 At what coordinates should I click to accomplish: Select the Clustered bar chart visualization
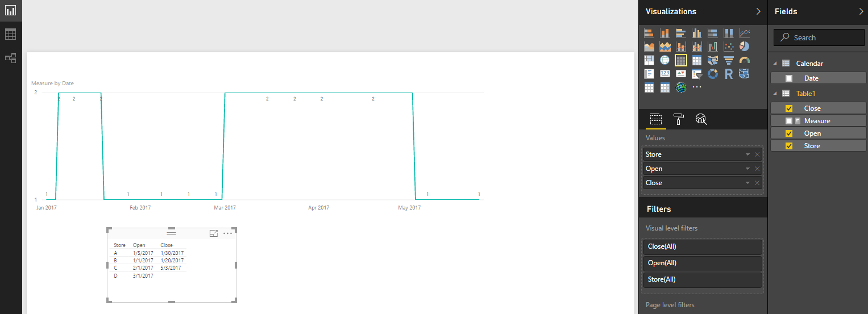[681, 33]
